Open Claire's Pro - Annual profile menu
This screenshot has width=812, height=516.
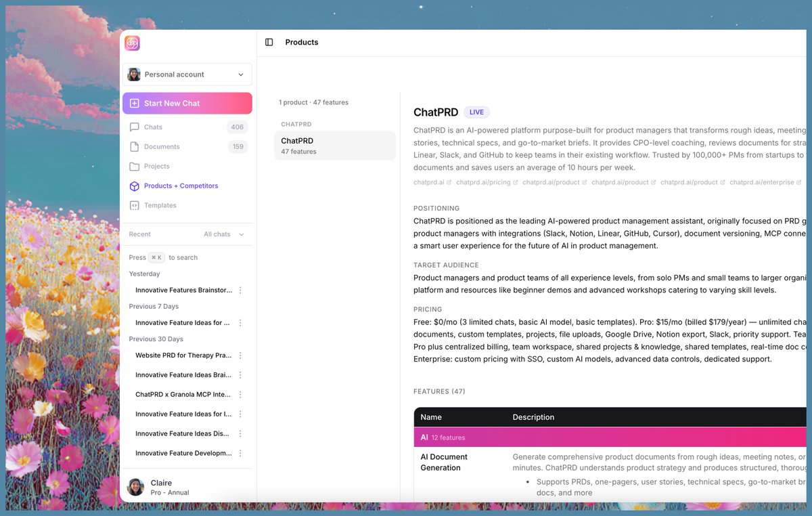point(187,488)
